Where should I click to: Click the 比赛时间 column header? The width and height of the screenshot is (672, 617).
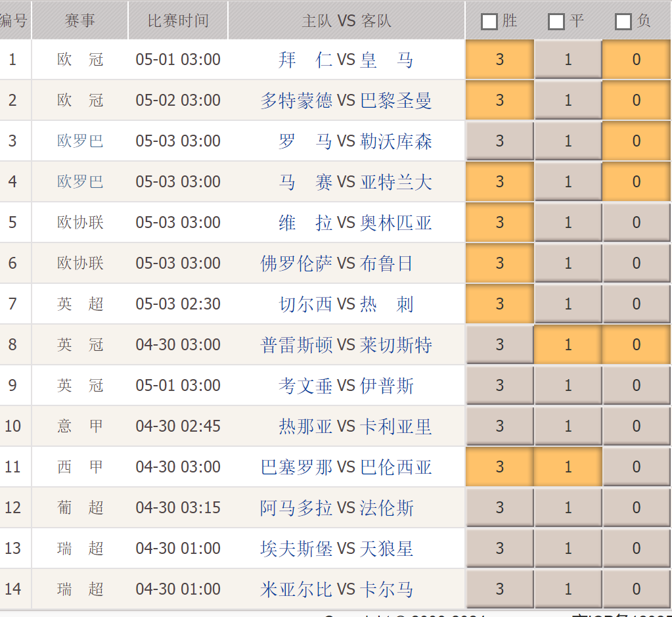point(178,20)
